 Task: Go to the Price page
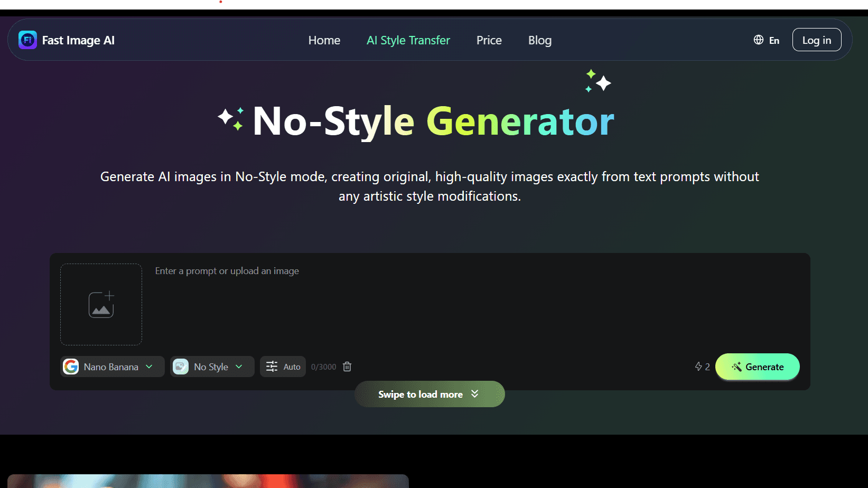pos(489,40)
